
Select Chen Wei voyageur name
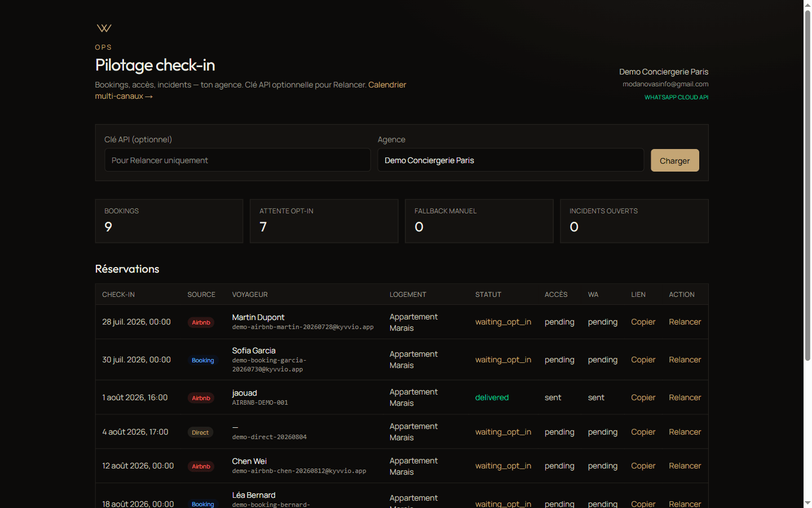[249, 461]
